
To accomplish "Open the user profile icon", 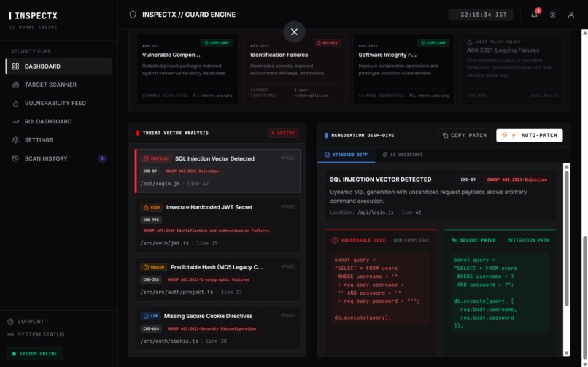I will 570,15.
